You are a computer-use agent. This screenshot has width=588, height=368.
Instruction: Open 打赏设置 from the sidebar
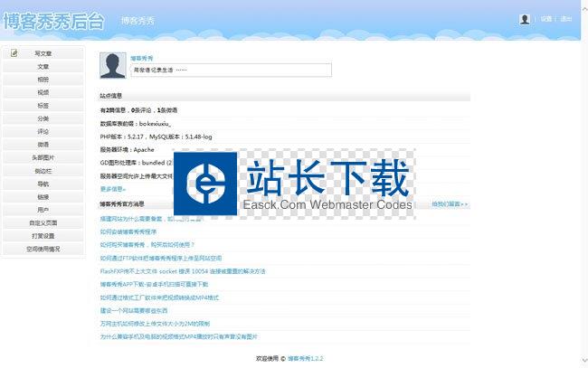(43, 236)
